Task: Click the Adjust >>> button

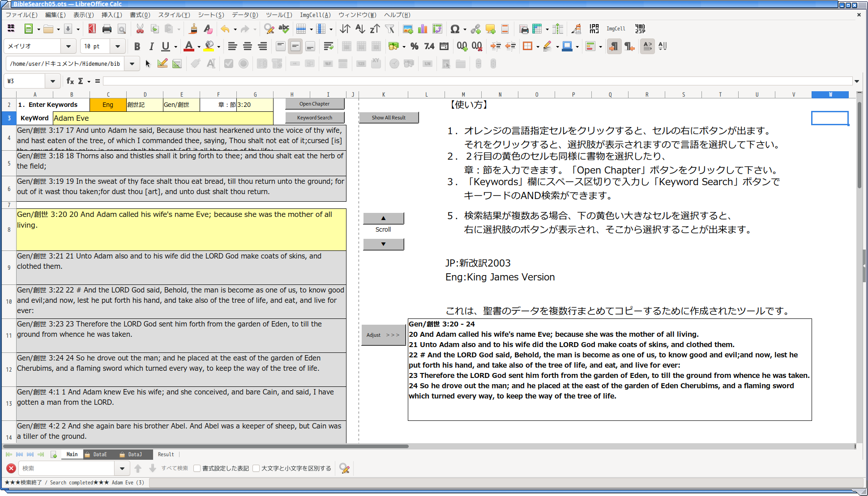Action: pyautogui.click(x=383, y=335)
